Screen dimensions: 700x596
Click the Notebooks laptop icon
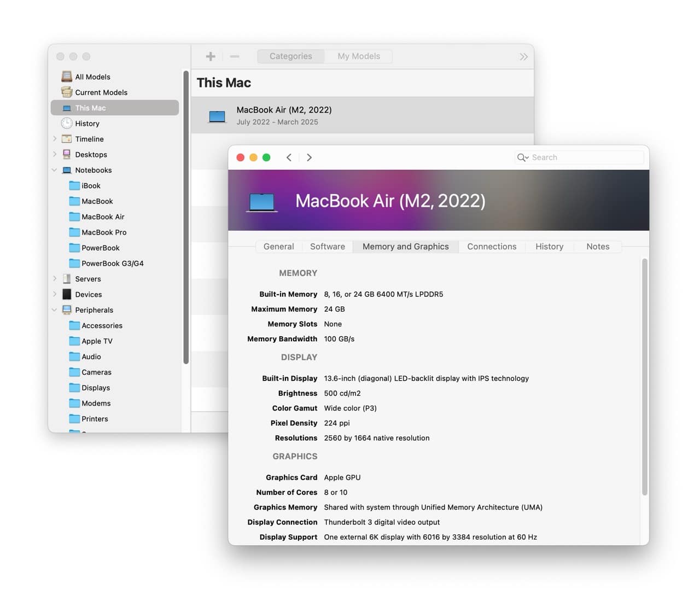pyautogui.click(x=67, y=170)
